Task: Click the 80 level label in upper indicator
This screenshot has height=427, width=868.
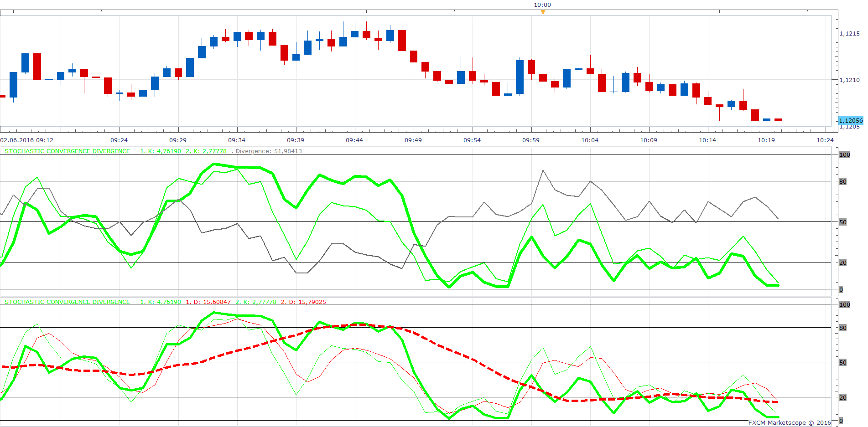Action: click(x=843, y=181)
